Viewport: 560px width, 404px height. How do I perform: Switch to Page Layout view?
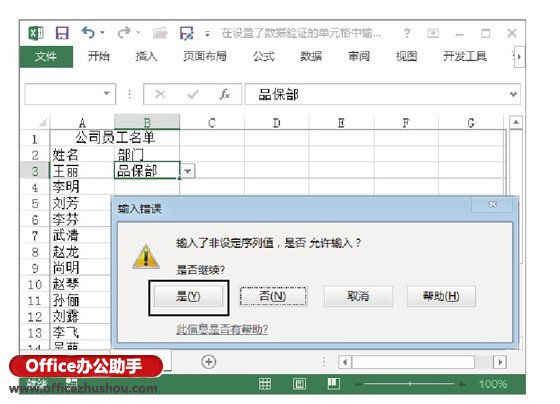299,384
